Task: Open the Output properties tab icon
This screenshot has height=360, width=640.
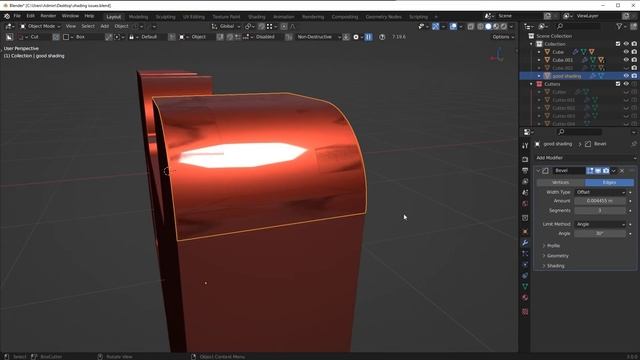Action: click(x=525, y=171)
